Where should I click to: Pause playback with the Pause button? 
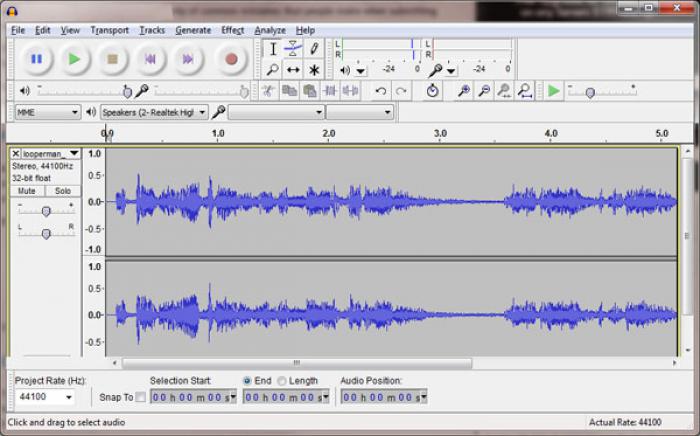click(x=36, y=59)
